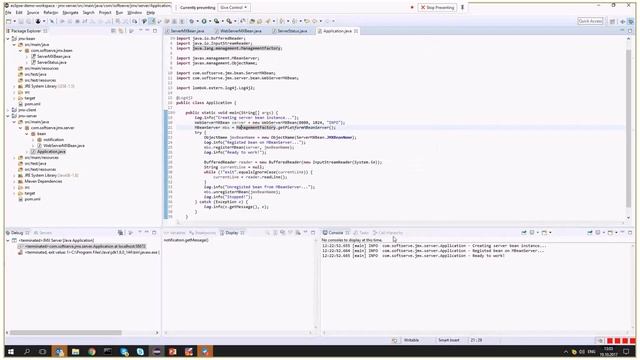Collapse com.softserve.jmx.bean package
640x360 pixels.
[x=21, y=51]
